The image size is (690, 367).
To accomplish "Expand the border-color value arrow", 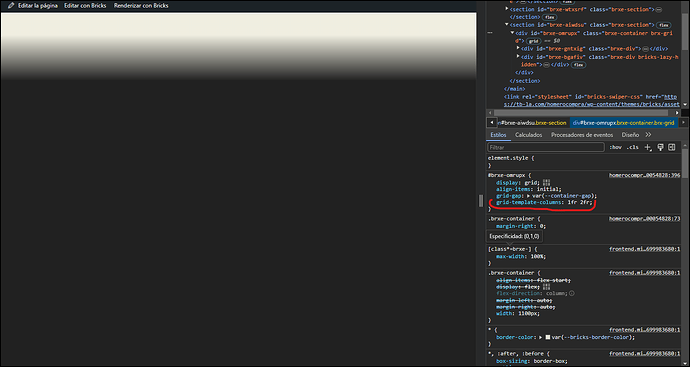I will point(541,338).
